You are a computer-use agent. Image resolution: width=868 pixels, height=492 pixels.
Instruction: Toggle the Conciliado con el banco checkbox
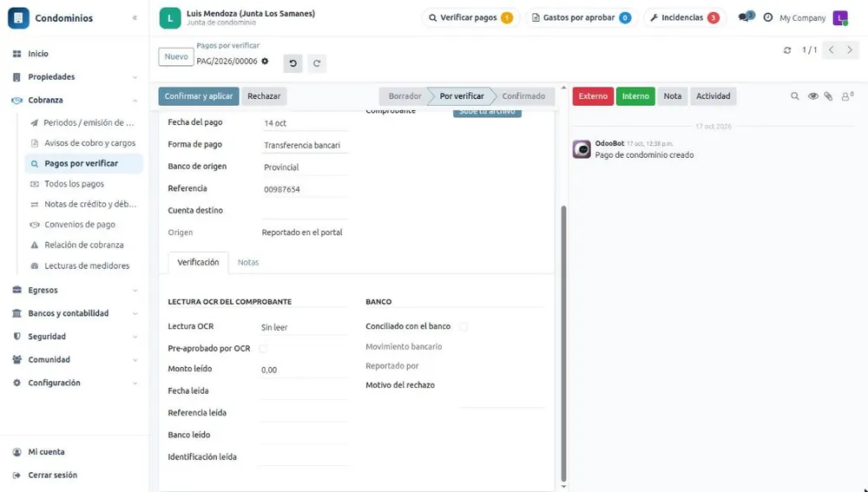[x=464, y=326]
